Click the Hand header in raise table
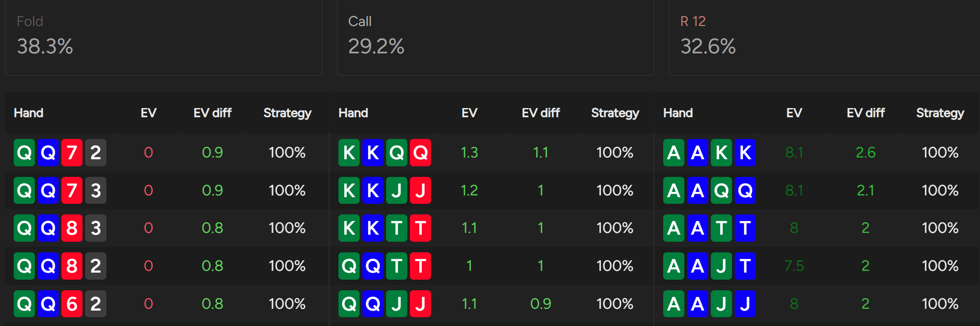The image size is (980, 326). (678, 113)
